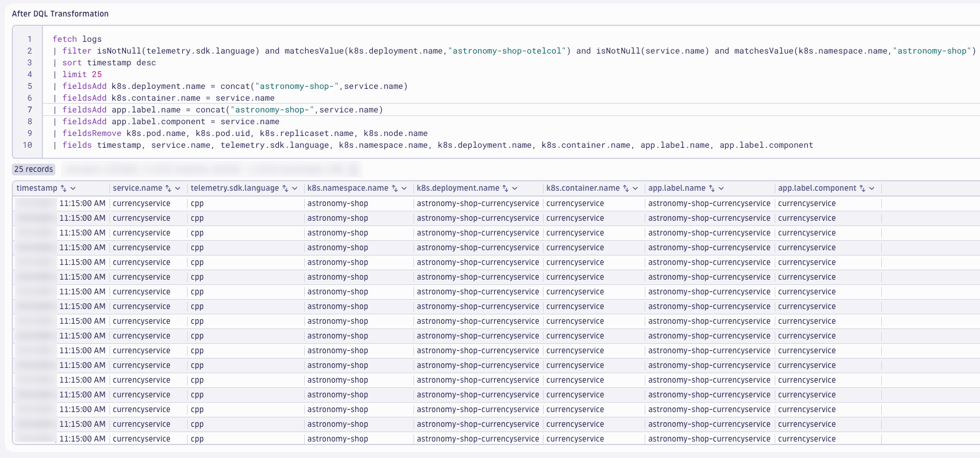Click the 'limit 25' code line

tap(77, 74)
